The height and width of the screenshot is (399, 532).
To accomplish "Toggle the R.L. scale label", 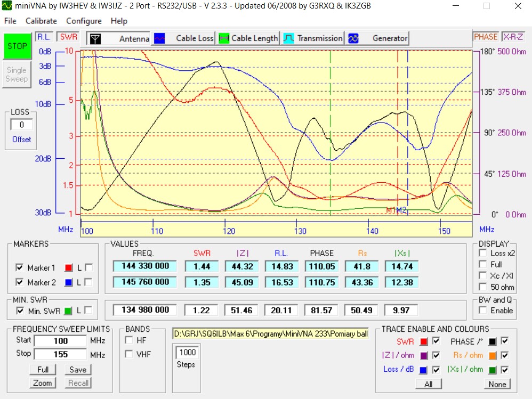I will (x=43, y=37).
